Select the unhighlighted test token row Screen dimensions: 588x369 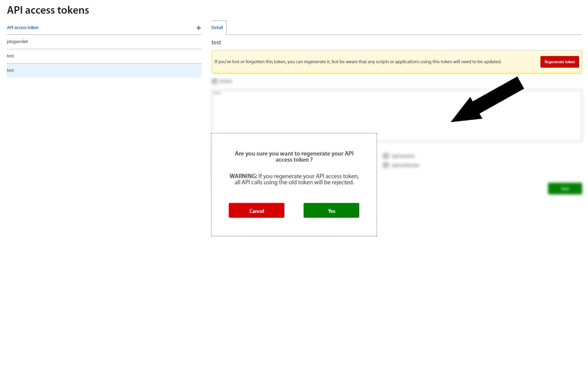(11, 56)
